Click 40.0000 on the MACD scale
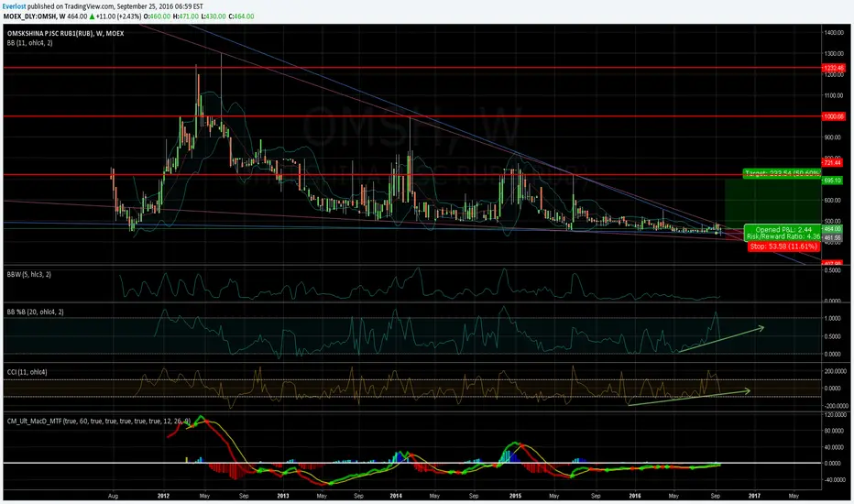Image resolution: width=854 pixels, height=504 pixels. 836,447
